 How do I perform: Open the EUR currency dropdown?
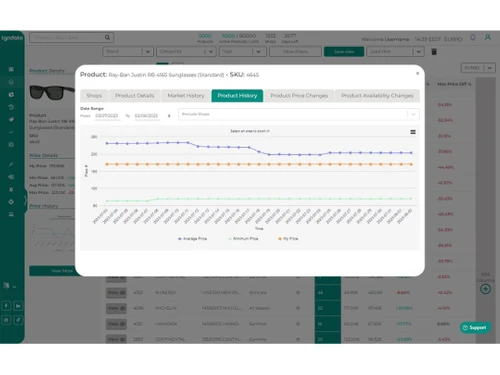[478, 68]
